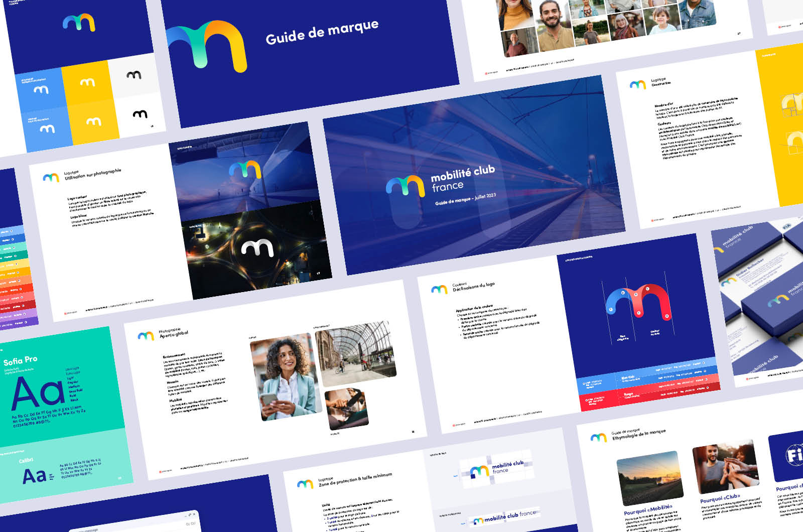Click the M logo beside the 'Construction' heading
Image resolution: width=803 pixels, height=532 pixels.
(x=638, y=85)
